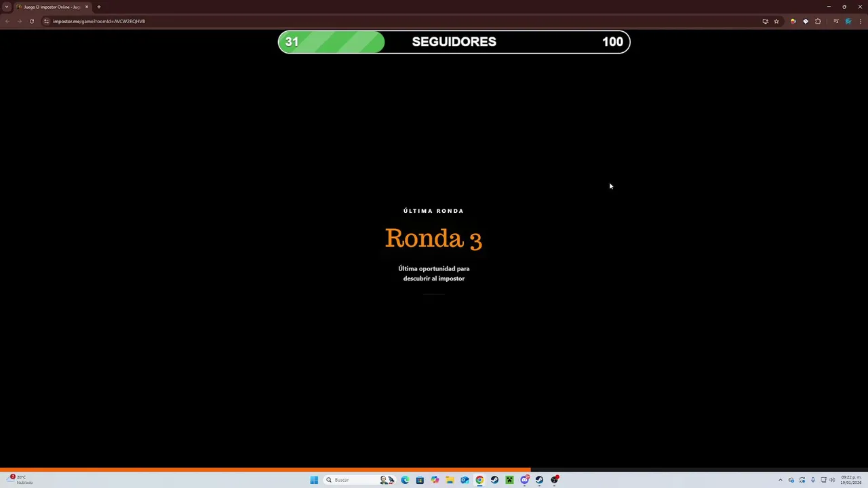The width and height of the screenshot is (868, 488).
Task: Open the clock showing 09:22 p. m.
Action: point(851,480)
